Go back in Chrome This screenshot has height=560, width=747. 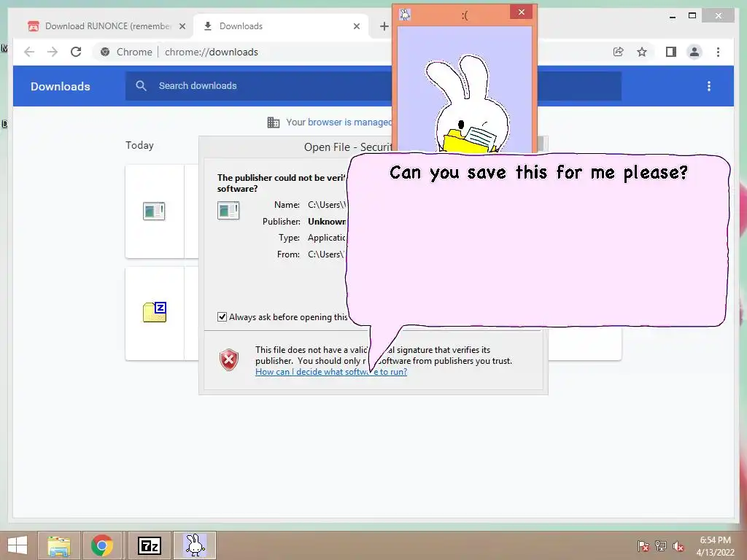point(29,52)
